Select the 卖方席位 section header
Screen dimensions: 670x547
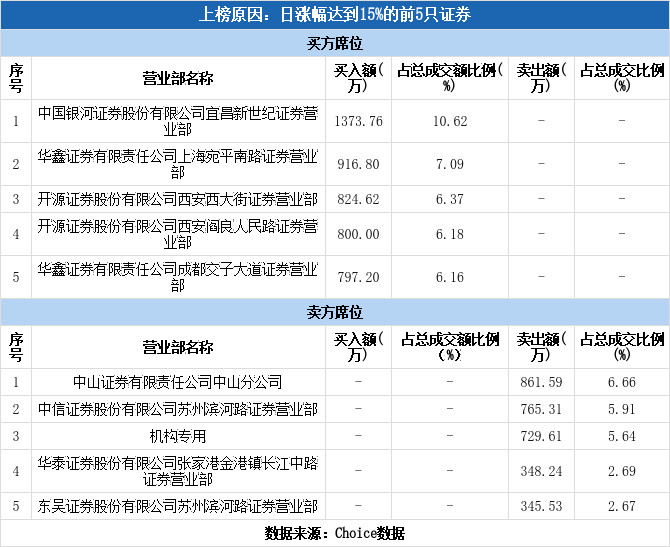tap(335, 312)
